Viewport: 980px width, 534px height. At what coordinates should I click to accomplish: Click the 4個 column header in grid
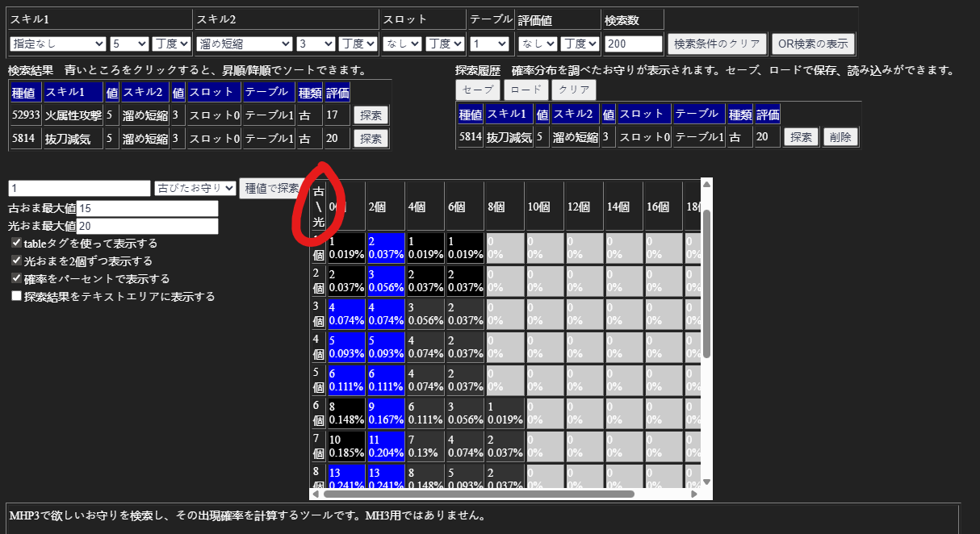(x=425, y=207)
